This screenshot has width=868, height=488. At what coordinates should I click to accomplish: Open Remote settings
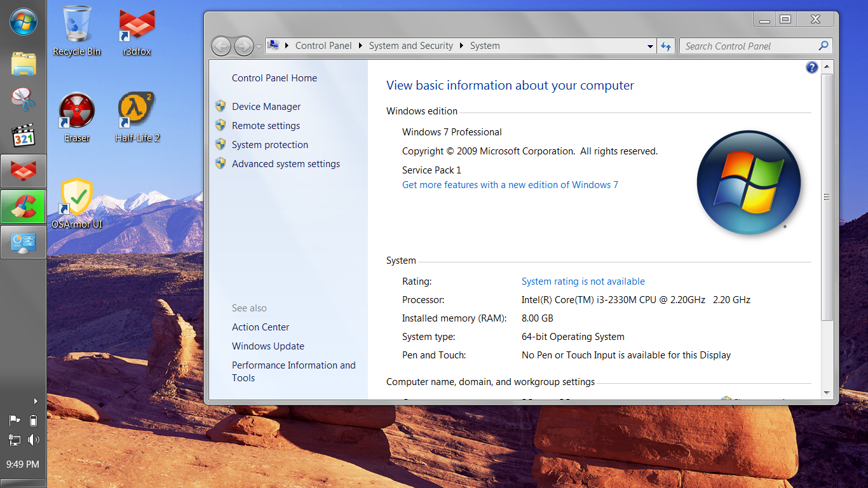tap(266, 126)
